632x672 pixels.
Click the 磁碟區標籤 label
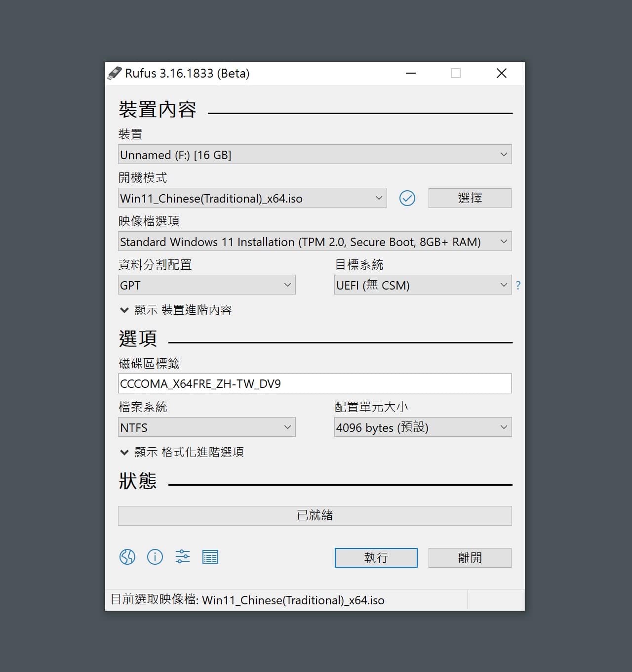click(149, 363)
